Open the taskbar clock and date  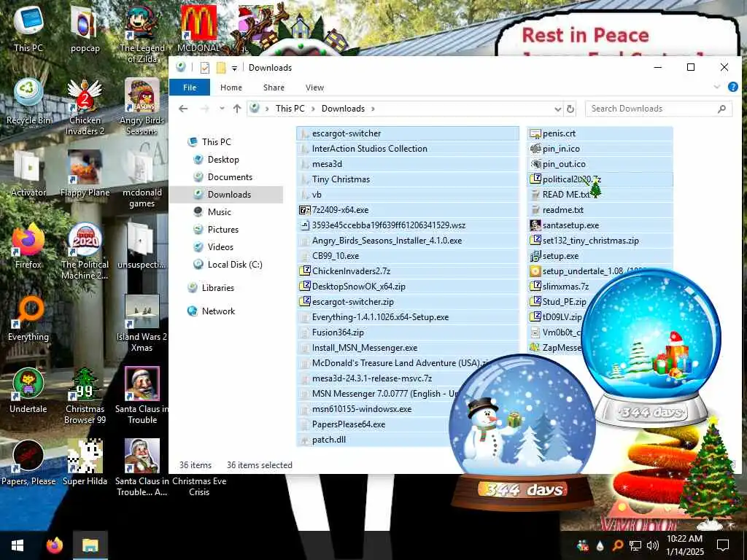tap(684, 545)
